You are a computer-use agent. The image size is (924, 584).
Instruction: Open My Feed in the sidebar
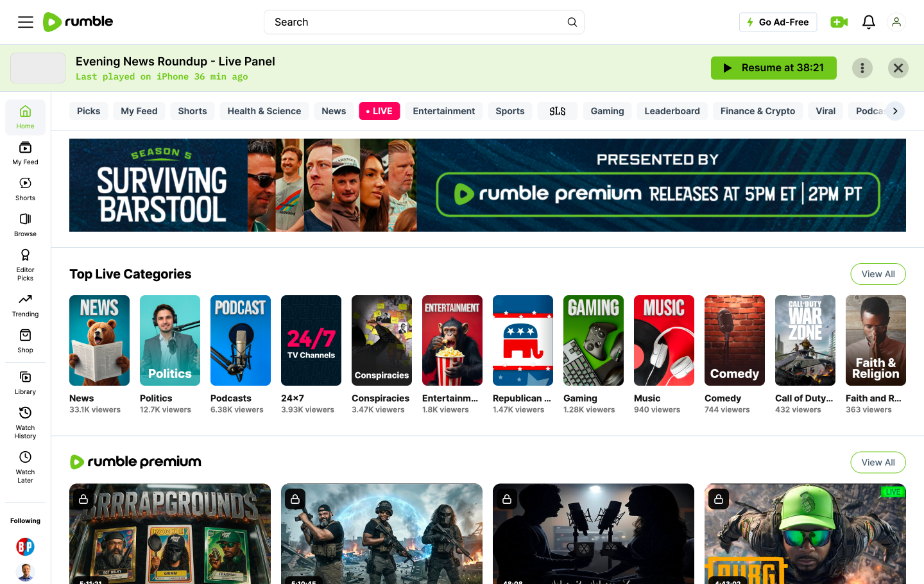pos(25,153)
